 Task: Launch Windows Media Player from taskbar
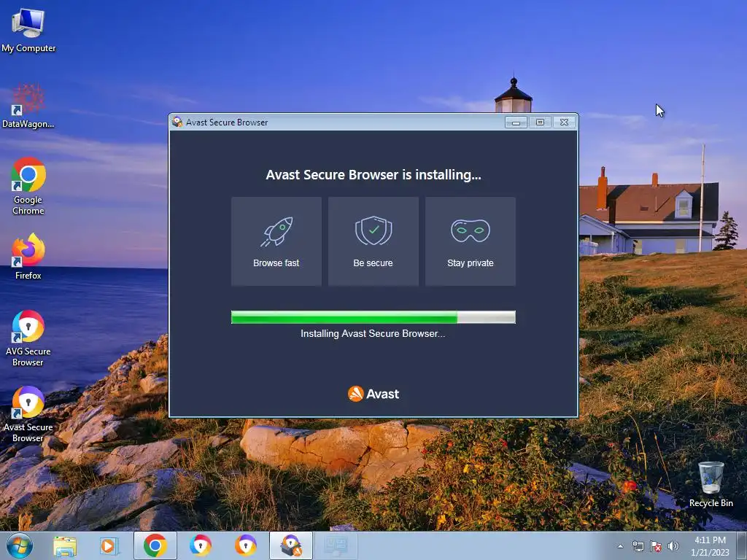tap(109, 545)
